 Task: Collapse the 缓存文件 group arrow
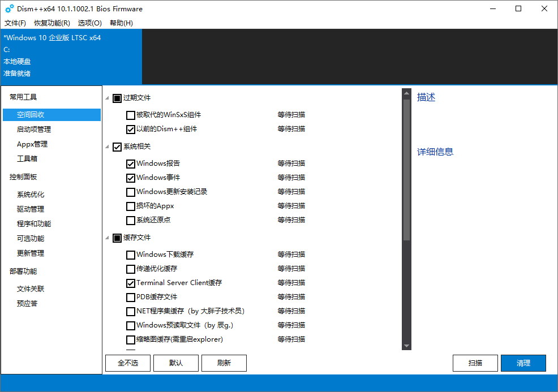tap(108, 238)
